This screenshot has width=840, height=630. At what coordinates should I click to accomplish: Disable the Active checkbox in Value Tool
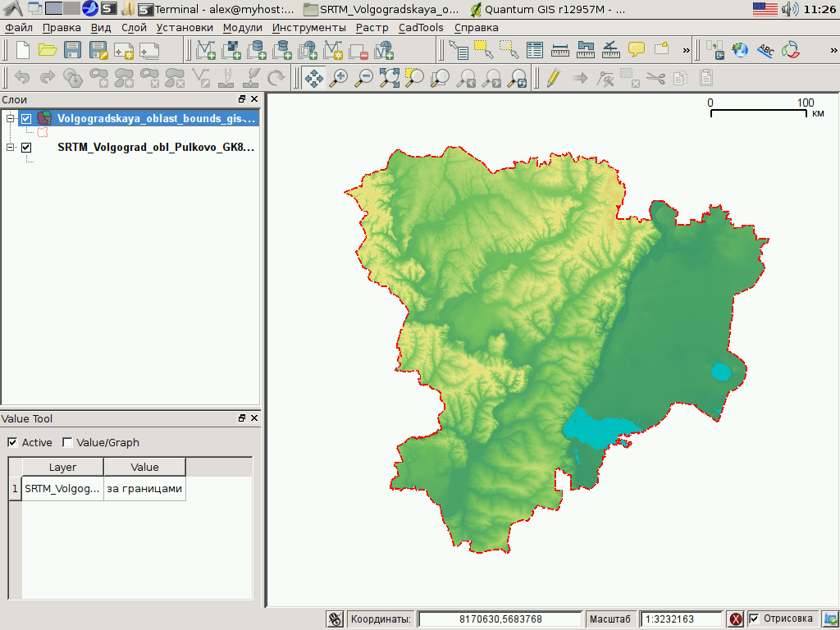[11, 442]
